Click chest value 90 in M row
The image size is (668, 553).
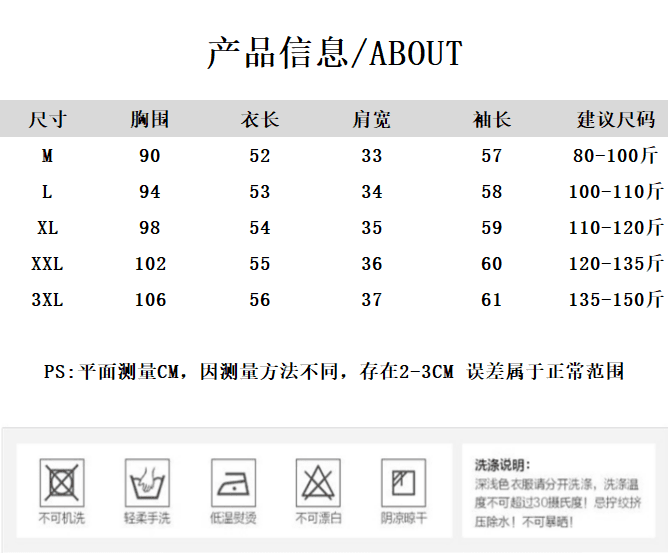(150, 156)
